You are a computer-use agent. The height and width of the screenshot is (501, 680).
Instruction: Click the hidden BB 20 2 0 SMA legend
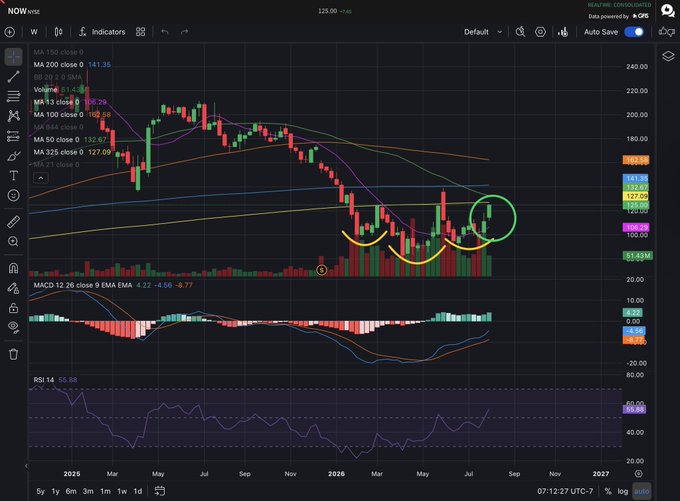coord(58,77)
